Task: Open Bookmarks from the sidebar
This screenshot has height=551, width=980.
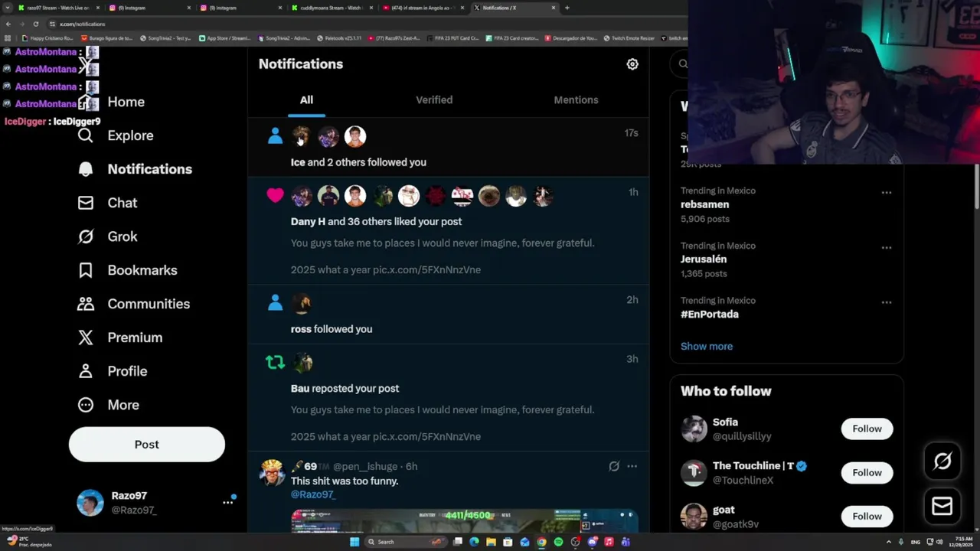Action: tap(127, 270)
